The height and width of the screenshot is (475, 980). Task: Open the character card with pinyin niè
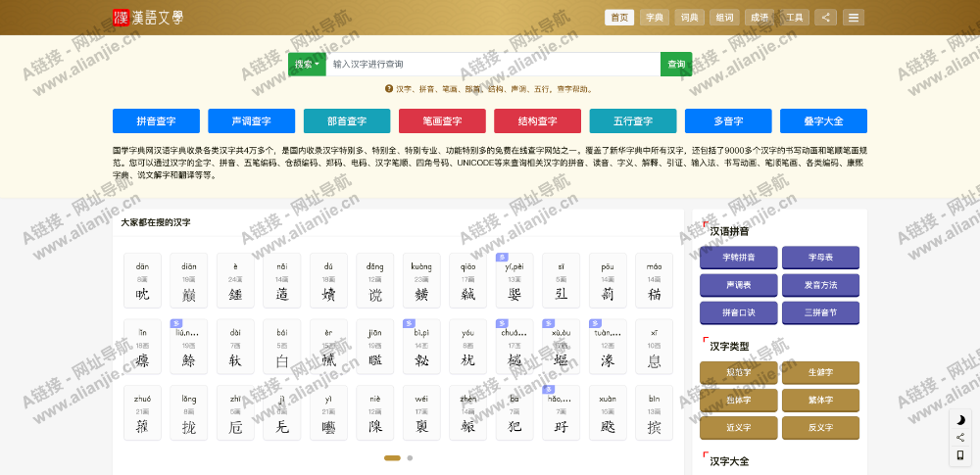[x=375, y=413]
